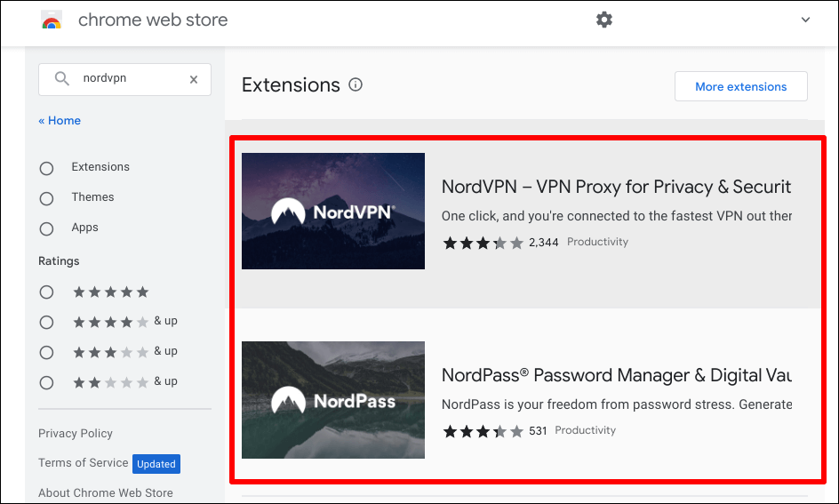Open NordPass Password Manager title

[616, 375]
